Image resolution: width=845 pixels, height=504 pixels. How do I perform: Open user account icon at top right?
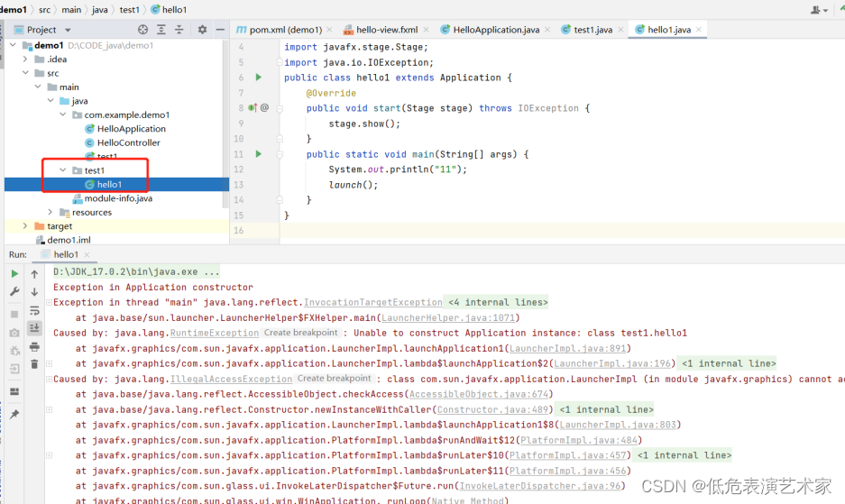point(819,10)
